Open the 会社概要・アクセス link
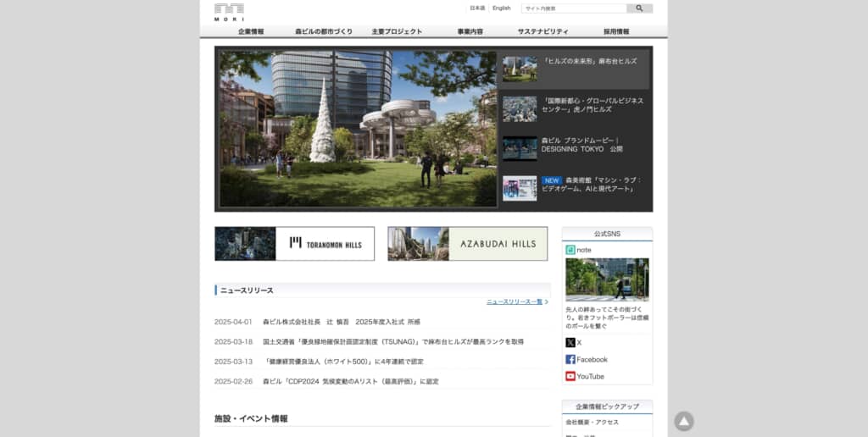 pyautogui.click(x=592, y=423)
